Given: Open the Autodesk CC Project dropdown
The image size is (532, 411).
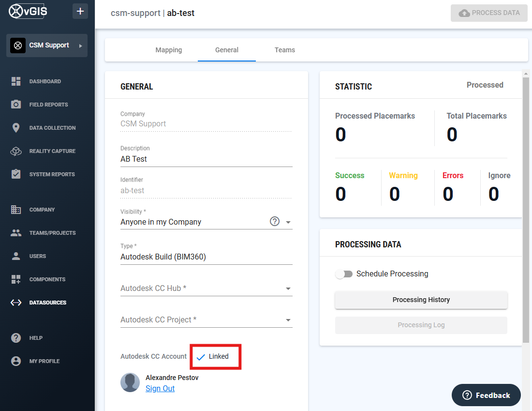Looking at the screenshot, I should [x=207, y=320].
